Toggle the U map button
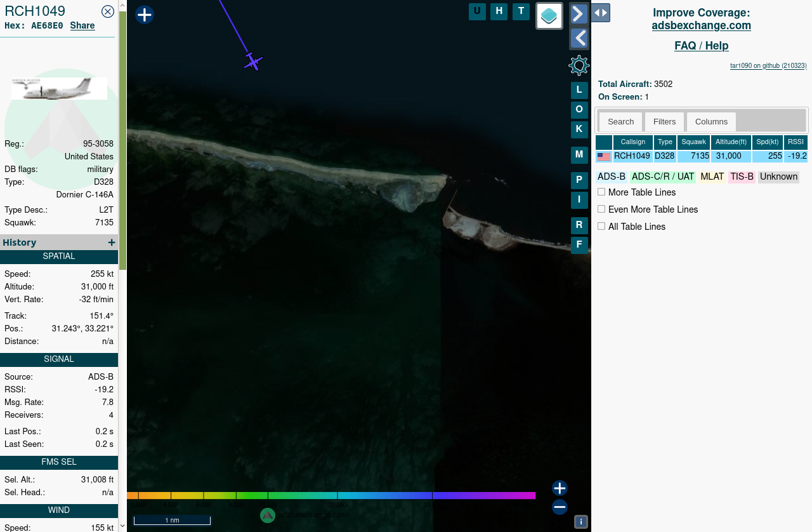The image size is (812, 532). tap(477, 11)
